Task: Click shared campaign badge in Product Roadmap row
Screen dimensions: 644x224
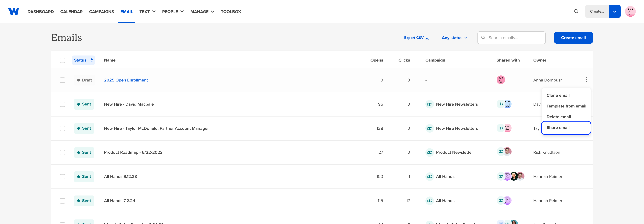Action: click(500, 152)
